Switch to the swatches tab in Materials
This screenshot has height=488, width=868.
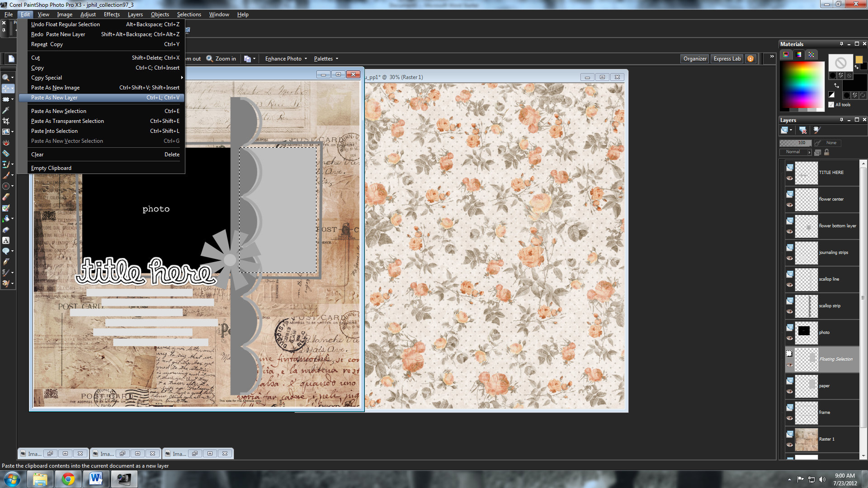tap(811, 55)
